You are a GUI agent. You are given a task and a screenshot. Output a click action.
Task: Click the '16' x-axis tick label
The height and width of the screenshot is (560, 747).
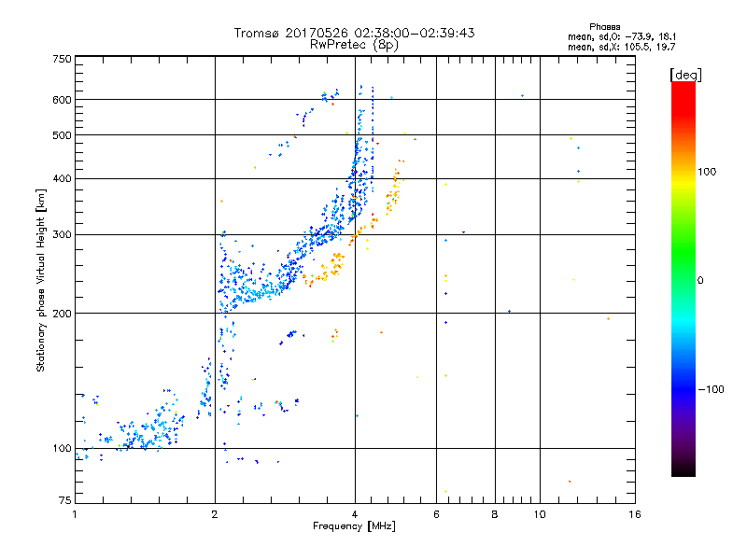(635, 514)
